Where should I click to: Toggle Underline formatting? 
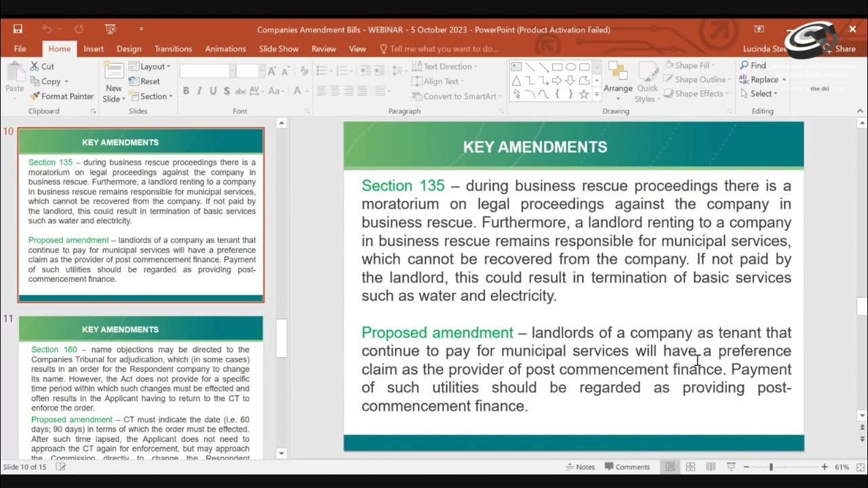point(213,91)
